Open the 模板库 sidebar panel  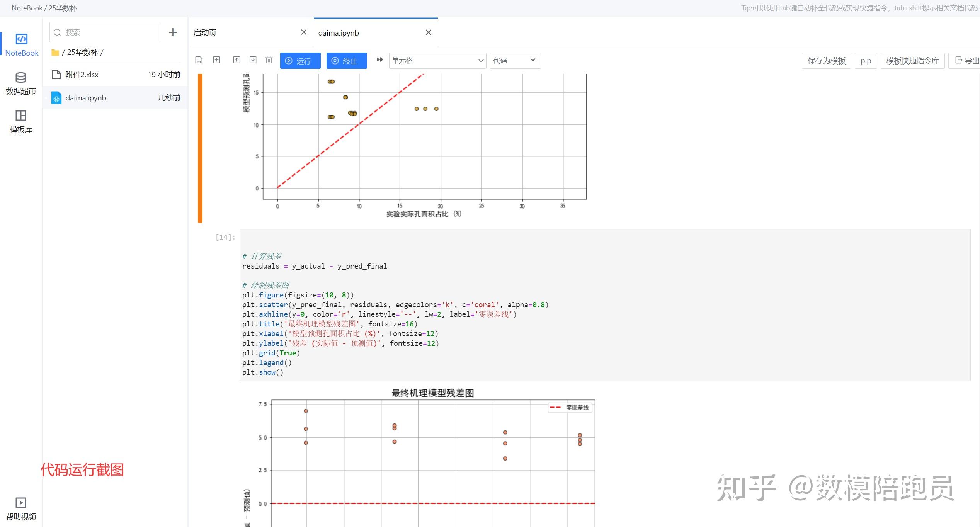(x=21, y=121)
